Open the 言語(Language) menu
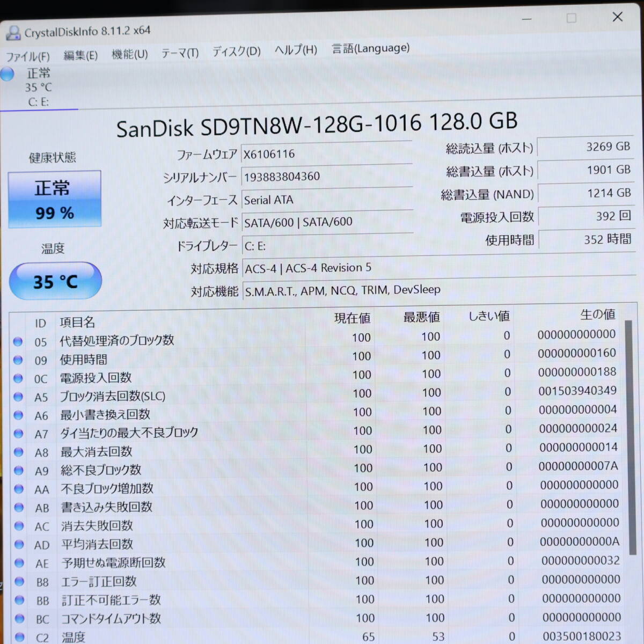 pos(370,48)
